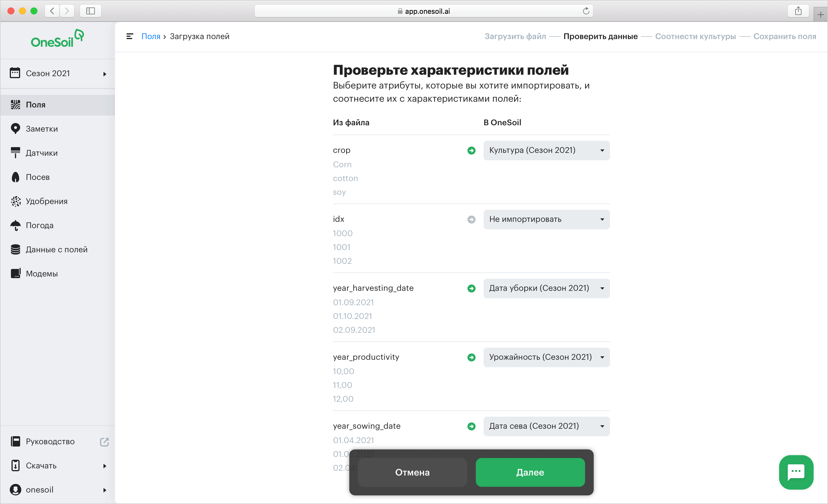Click the Отмена button
Image resolution: width=828 pixels, height=504 pixels.
point(412,472)
